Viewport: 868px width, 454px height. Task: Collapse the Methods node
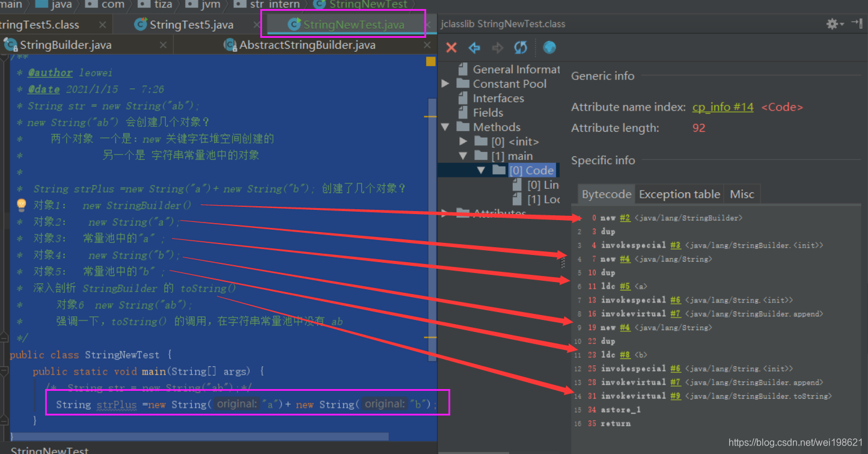[445, 127]
